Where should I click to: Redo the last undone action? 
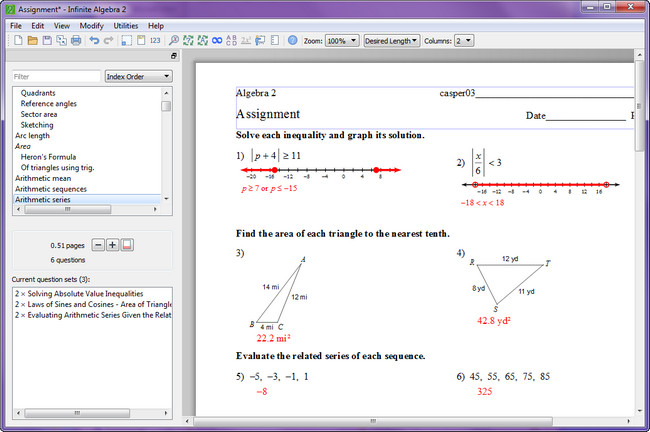[109, 40]
